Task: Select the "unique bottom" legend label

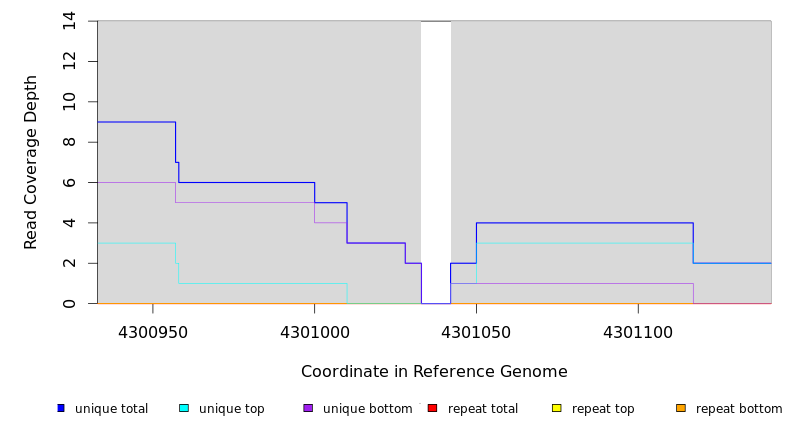Action: [x=367, y=409]
